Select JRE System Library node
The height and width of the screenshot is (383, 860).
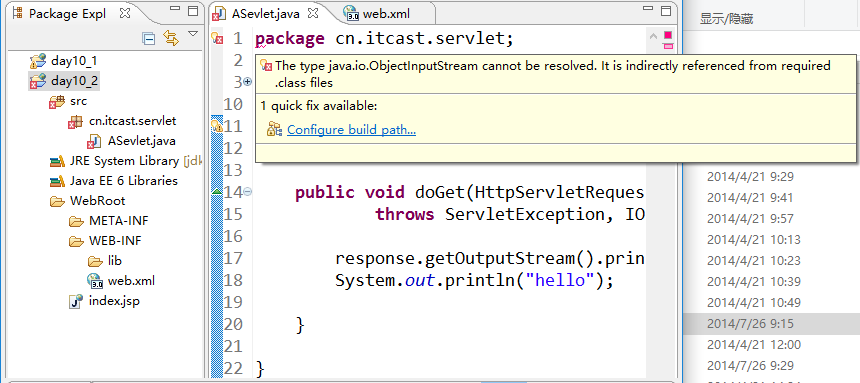click(125, 161)
